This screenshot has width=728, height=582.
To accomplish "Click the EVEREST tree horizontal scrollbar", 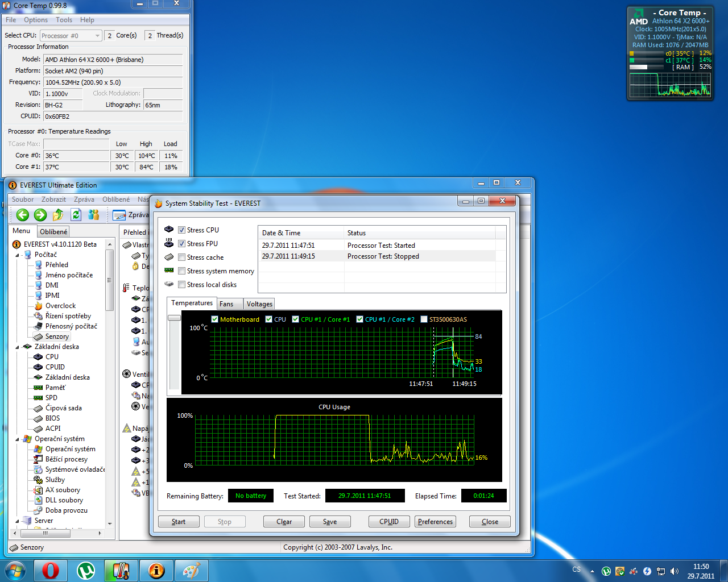I will 45,533.
